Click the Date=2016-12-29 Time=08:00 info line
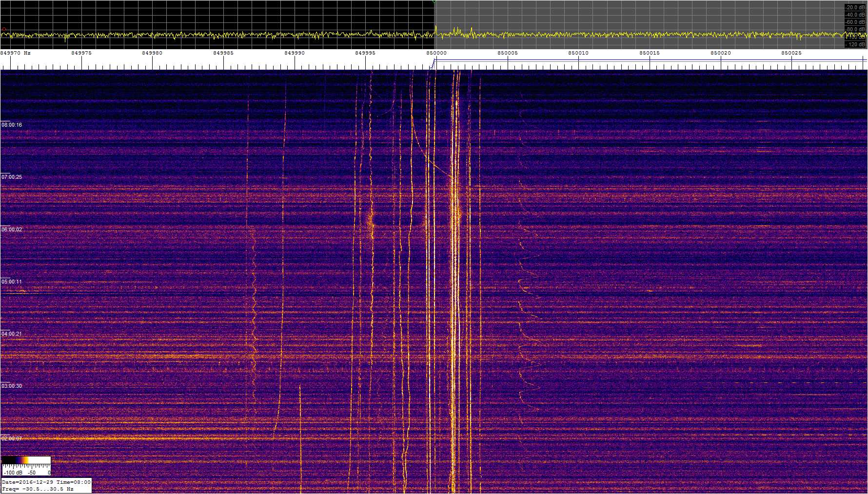Screen dimensions: 868x494 (x=46, y=482)
